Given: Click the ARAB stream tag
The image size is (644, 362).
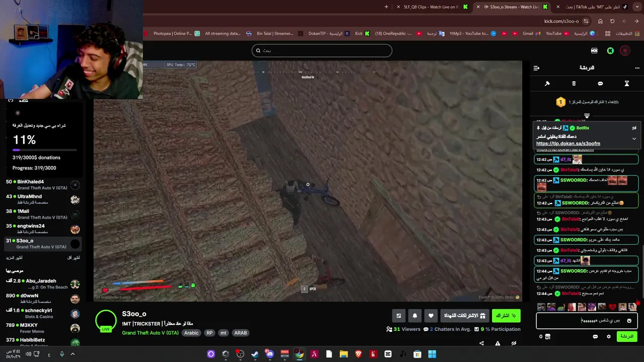Looking at the screenshot, I should click(x=240, y=333).
